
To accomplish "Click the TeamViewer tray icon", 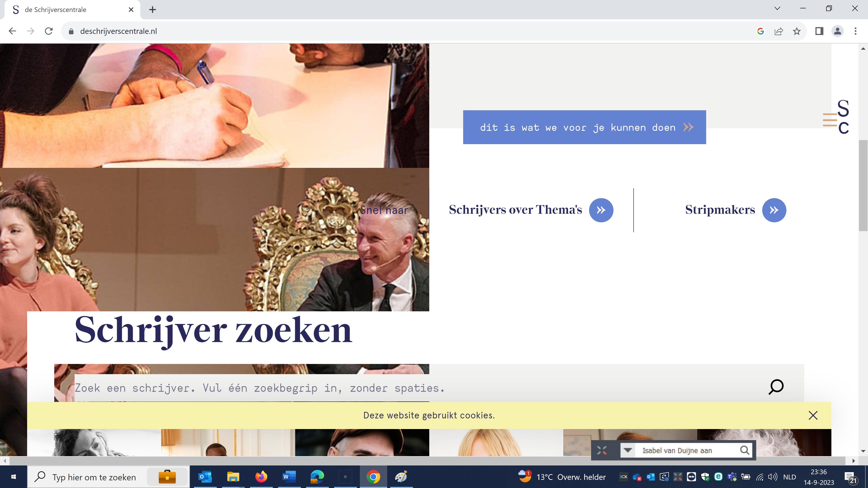I will tap(691, 477).
